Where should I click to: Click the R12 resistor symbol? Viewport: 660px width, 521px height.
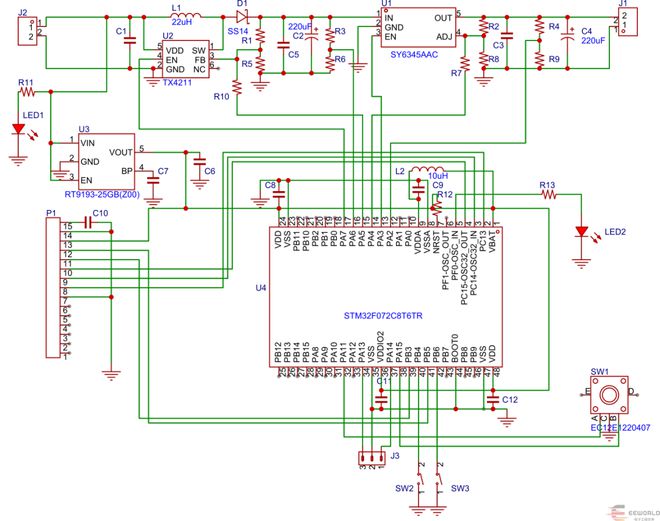pyautogui.click(x=436, y=206)
